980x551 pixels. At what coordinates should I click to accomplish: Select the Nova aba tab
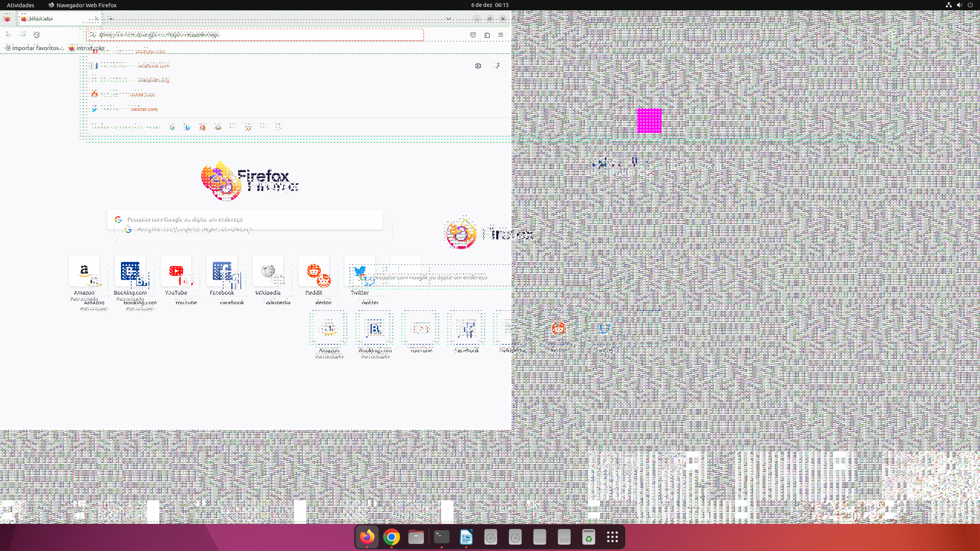[x=59, y=18]
